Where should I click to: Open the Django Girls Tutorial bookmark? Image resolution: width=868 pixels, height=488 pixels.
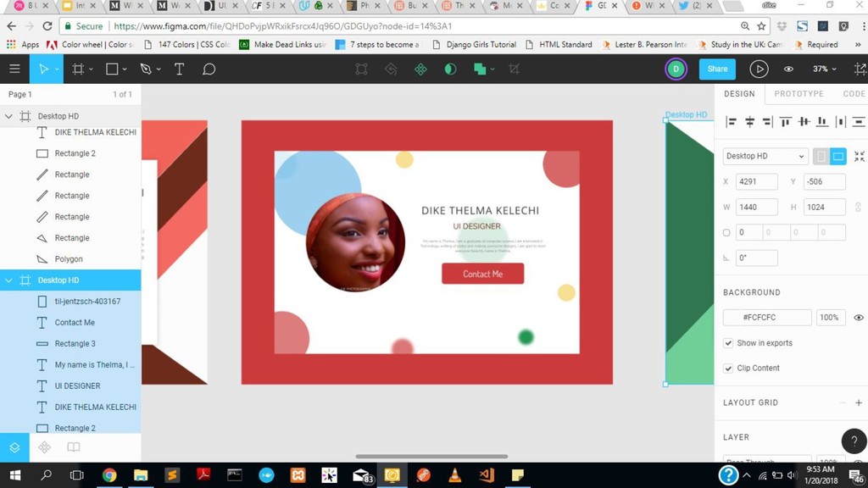[x=475, y=44]
